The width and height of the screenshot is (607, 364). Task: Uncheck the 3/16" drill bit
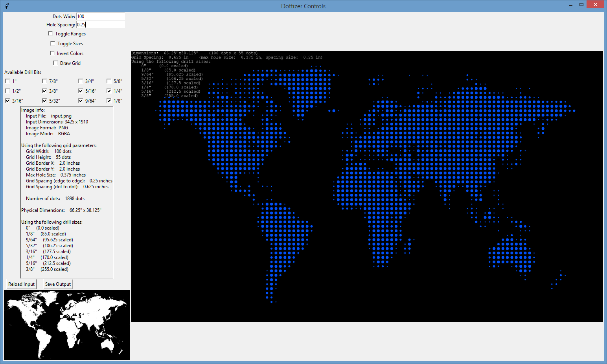[7, 101]
